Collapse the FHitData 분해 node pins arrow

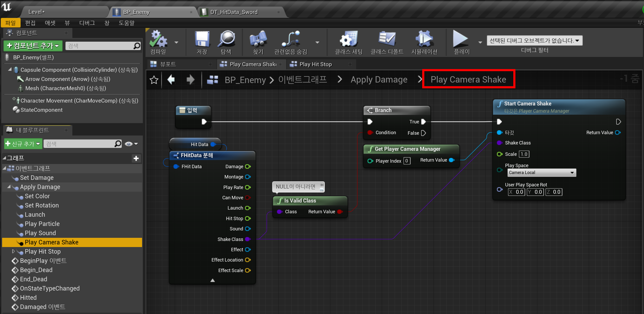coord(213,280)
